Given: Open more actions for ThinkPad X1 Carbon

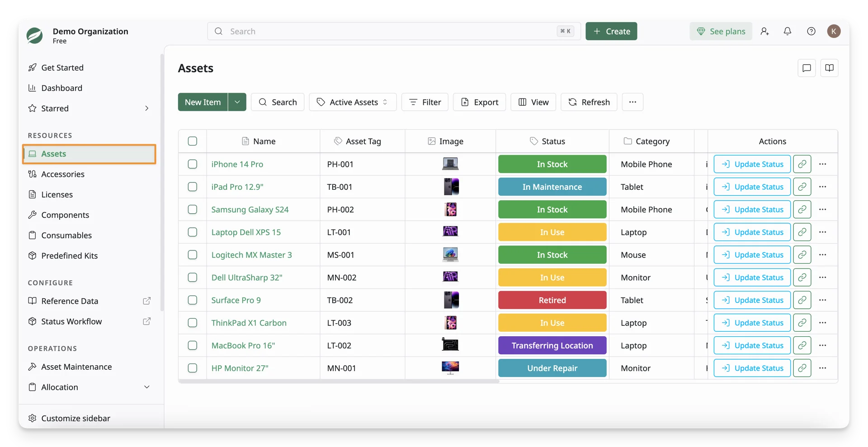Looking at the screenshot, I should (x=822, y=323).
